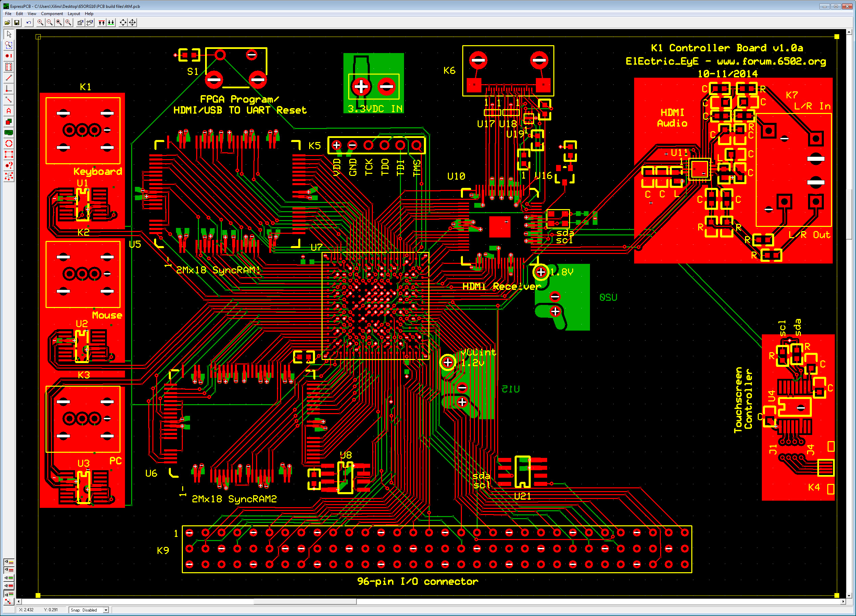Click the zoom in magnifier icon

[x=40, y=23]
